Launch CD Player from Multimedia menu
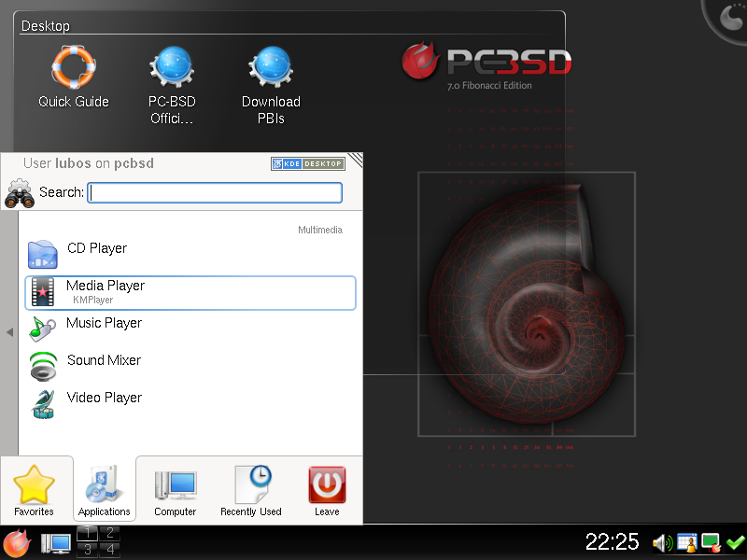The height and width of the screenshot is (560, 747). [x=190, y=254]
